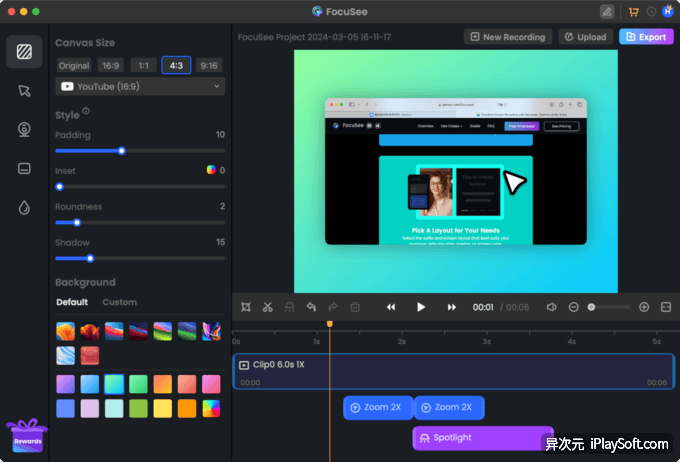
Task: Select the 1:1 canvas size
Action: [144, 66]
